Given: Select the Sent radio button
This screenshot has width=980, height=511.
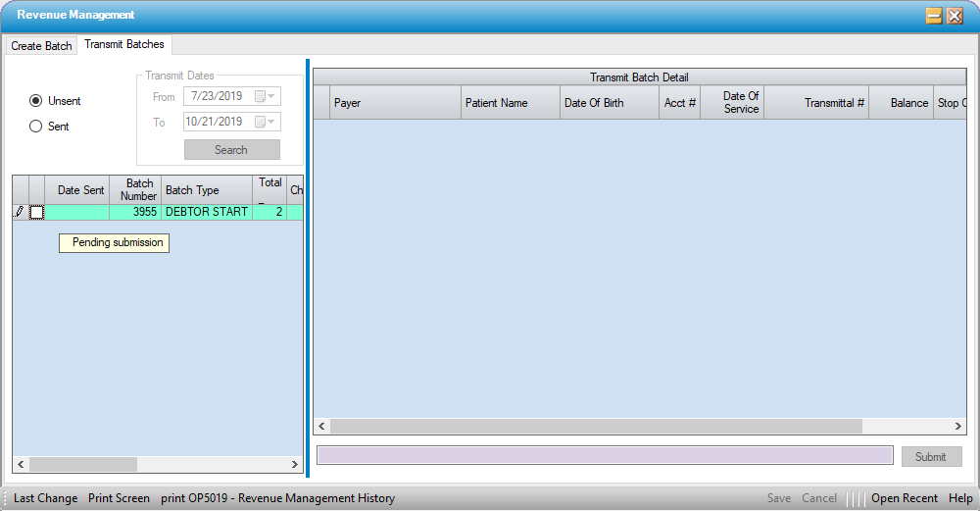Looking at the screenshot, I should 36,127.
